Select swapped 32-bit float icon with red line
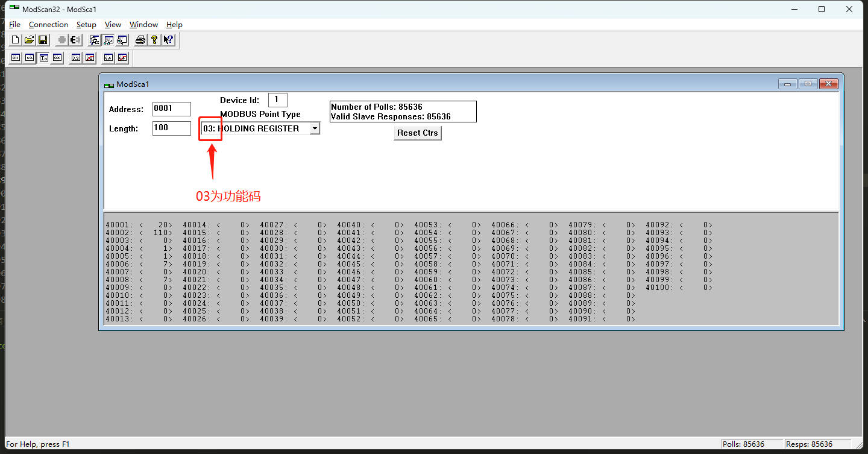Screen dimensions: 868x454 pos(90,58)
